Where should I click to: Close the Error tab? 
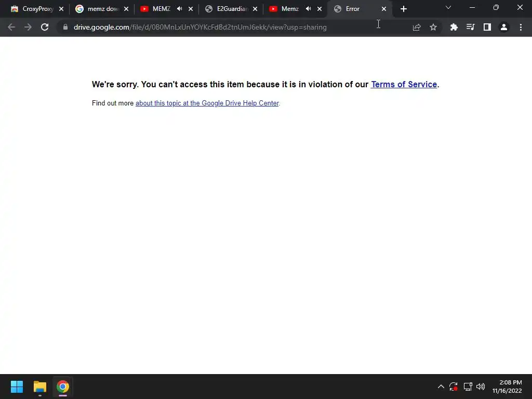(384, 9)
